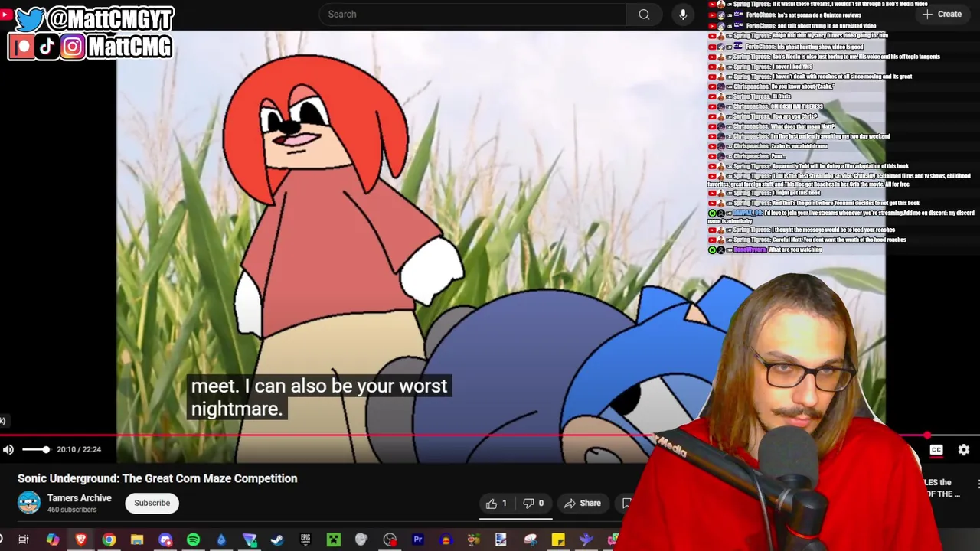
Task: Click the YouTube Search input field
Action: [x=473, y=14]
